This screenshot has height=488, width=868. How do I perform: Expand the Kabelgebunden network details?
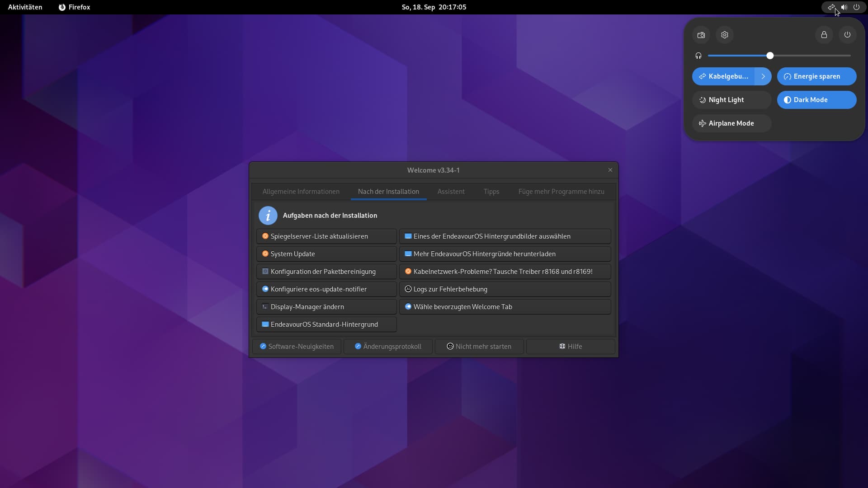click(764, 76)
